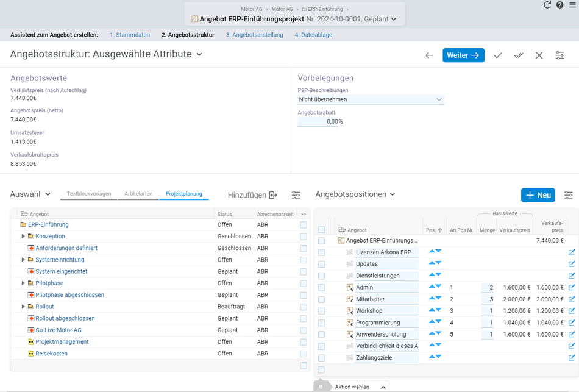Tick checkbox for Mitarbeiter position
The height and width of the screenshot is (392, 579).
coord(322,299)
